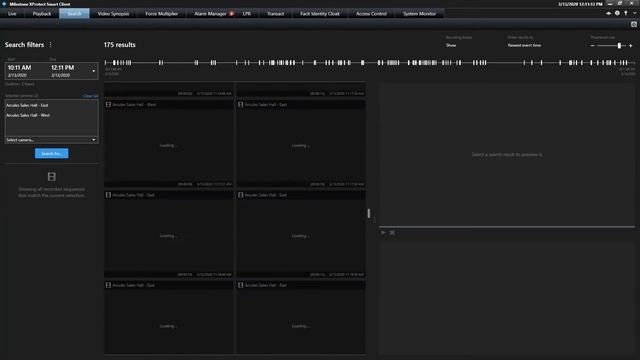Open the Newest event time sort dropdown
This screenshot has height=360, width=640.
pyautogui.click(x=524, y=45)
